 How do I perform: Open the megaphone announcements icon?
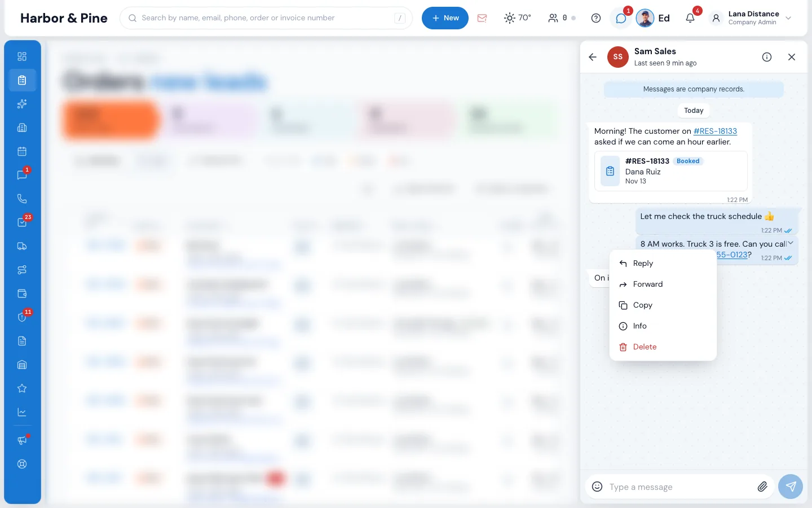(x=22, y=440)
